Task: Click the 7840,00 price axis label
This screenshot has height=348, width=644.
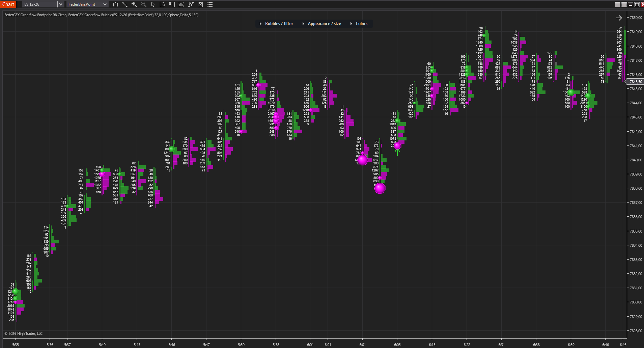Action: click(636, 160)
